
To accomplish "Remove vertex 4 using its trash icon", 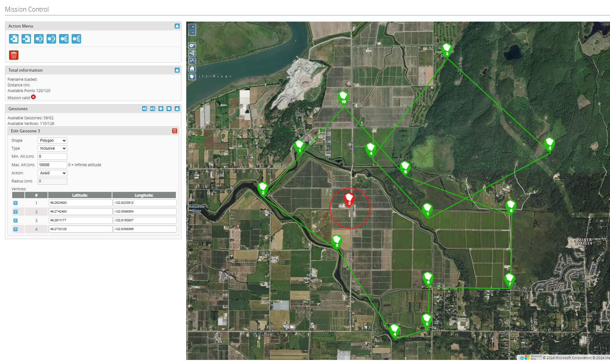I will pos(15,229).
